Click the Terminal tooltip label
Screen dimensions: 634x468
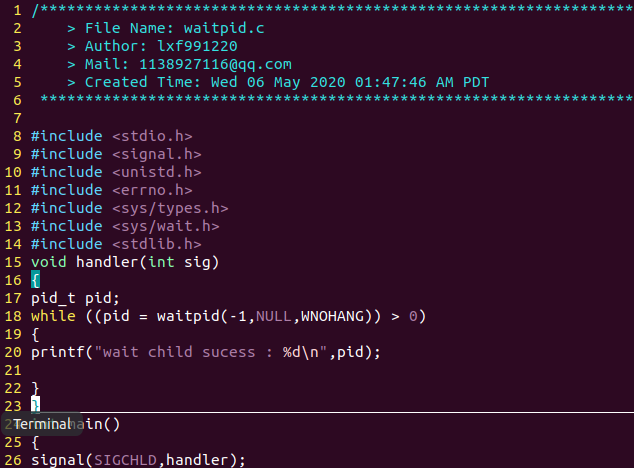[x=41, y=424]
